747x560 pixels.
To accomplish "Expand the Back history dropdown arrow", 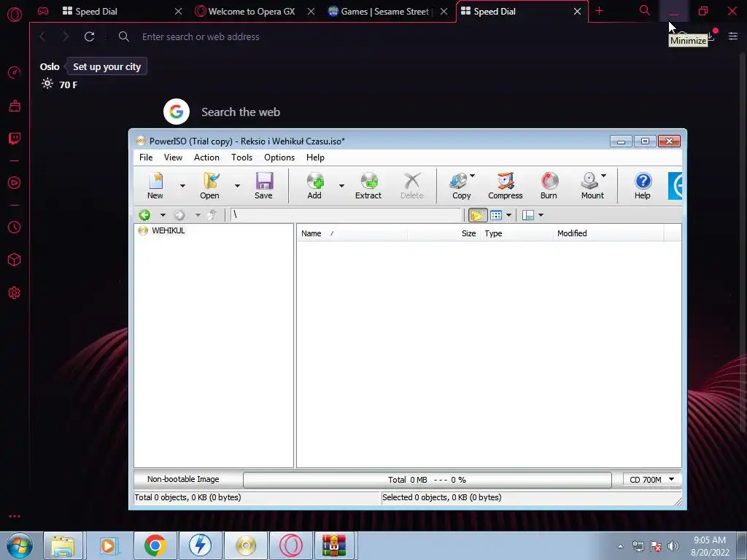I will pyautogui.click(x=163, y=215).
